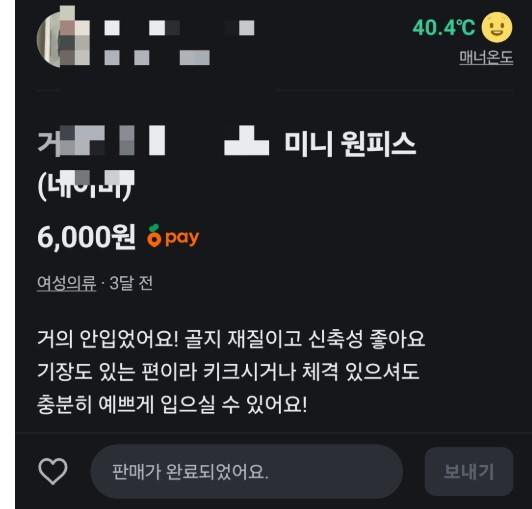This screenshot has width=532, height=509.
Task: Tap the heart icon to like listing
Action: pos(53,471)
